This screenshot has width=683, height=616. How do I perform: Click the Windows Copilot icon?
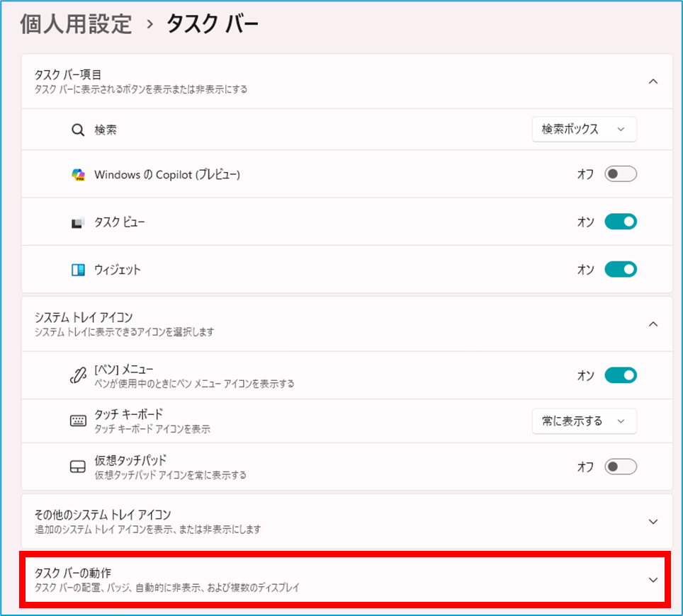coord(78,175)
